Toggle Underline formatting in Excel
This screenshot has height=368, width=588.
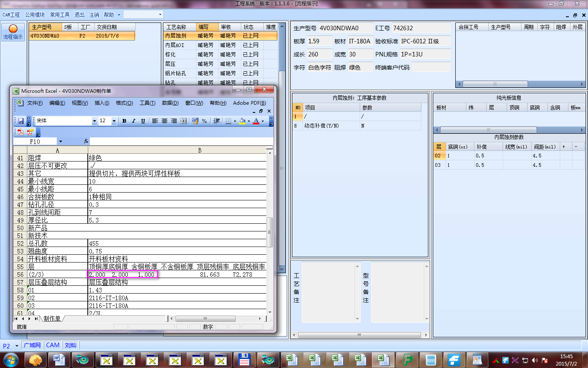(143, 121)
